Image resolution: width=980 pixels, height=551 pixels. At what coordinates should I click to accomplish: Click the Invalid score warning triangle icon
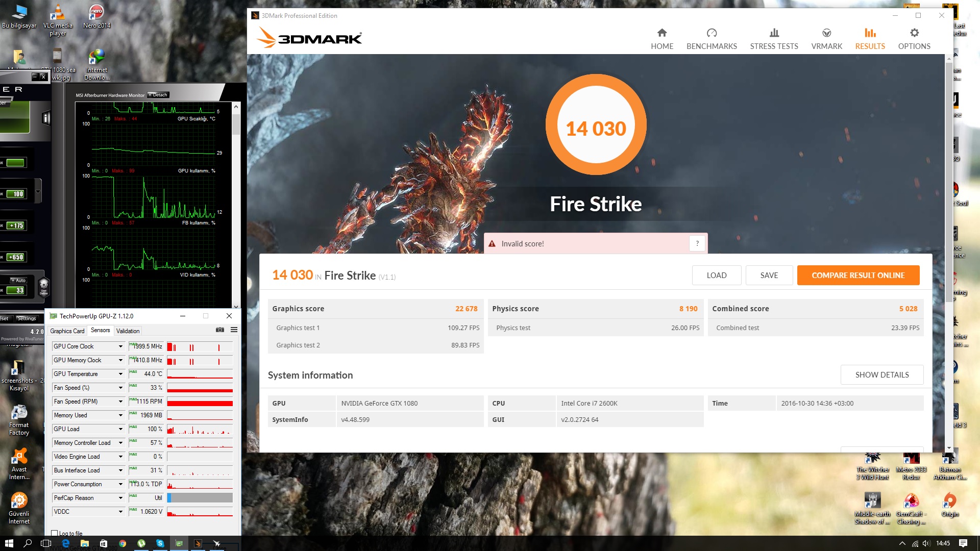(492, 244)
